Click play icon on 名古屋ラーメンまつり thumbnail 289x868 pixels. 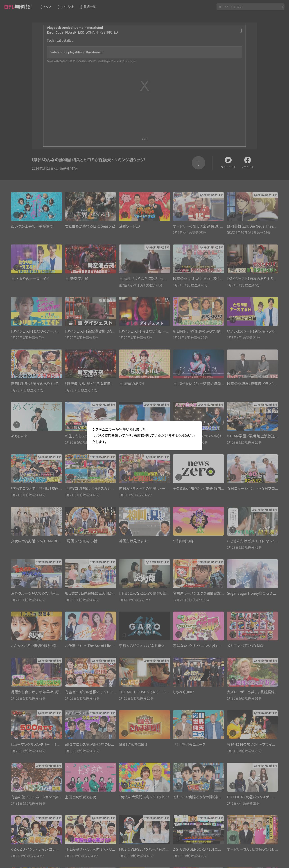(x=179, y=582)
